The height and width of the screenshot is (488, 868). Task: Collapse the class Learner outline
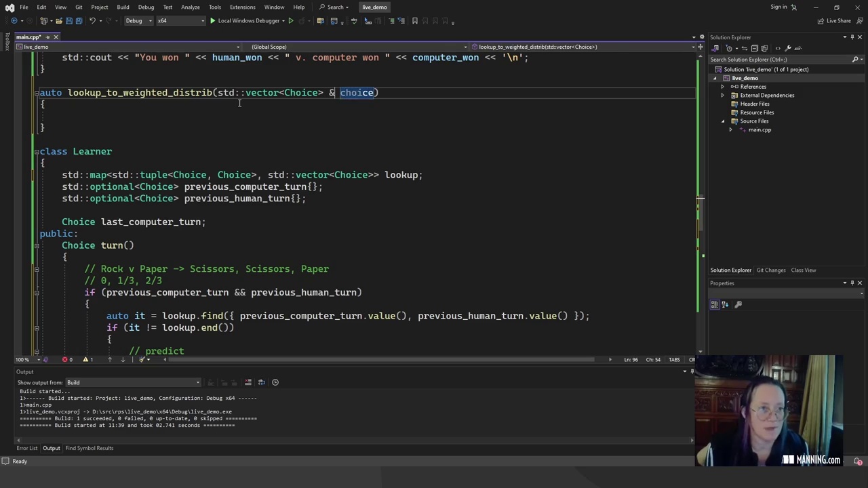(x=37, y=152)
